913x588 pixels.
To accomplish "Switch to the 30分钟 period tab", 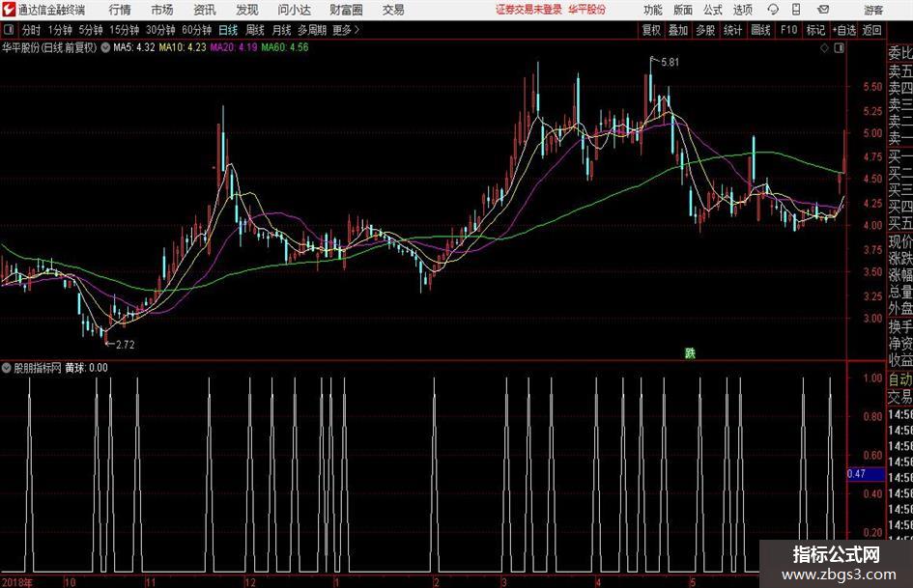I will (160, 30).
